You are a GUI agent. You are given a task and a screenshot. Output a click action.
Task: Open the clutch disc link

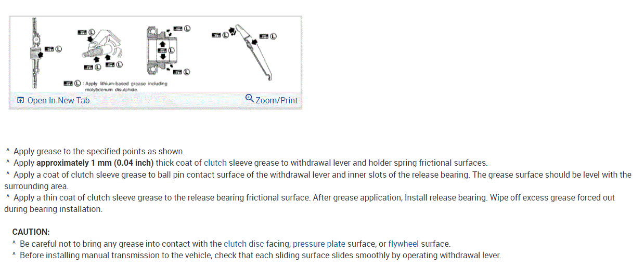coord(243,244)
